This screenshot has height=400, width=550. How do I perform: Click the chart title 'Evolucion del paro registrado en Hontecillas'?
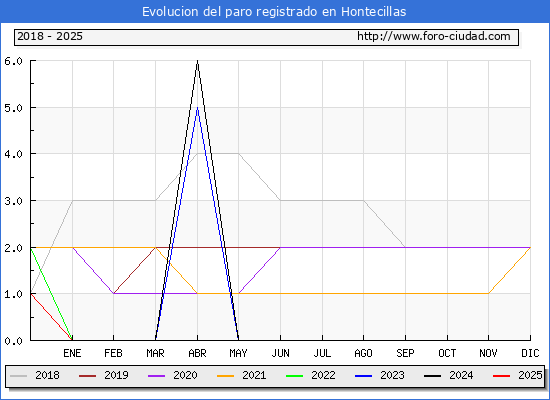coord(274,12)
